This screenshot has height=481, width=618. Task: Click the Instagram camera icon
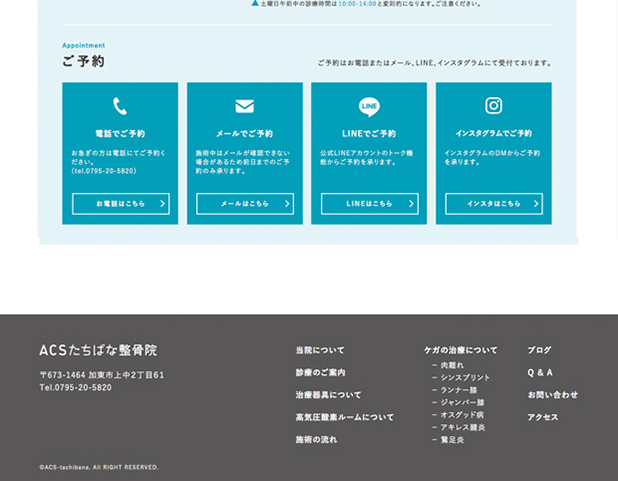[493, 106]
